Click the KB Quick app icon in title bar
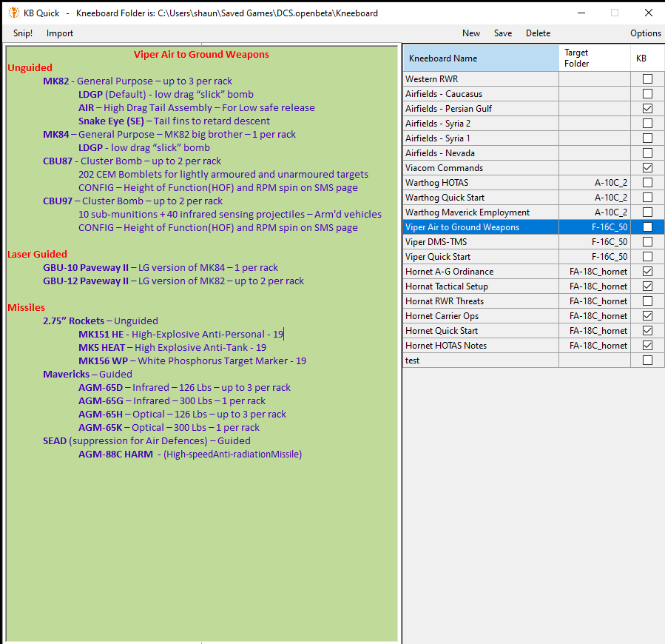 tap(13, 13)
